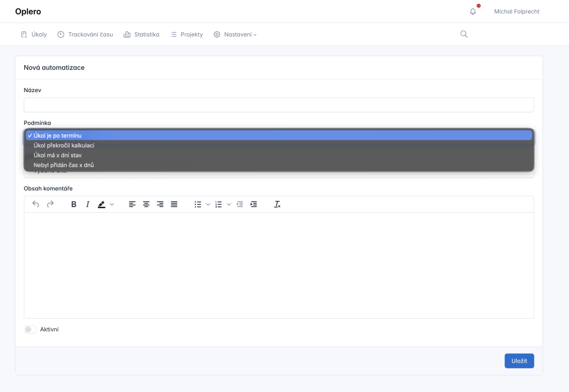Click the redo arrow in editor
569x392 pixels.
(x=50, y=204)
